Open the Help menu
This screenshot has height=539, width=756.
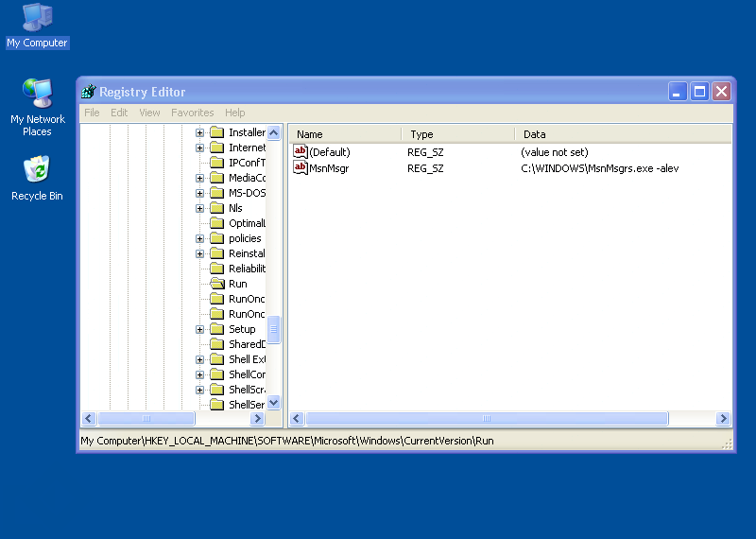(234, 113)
